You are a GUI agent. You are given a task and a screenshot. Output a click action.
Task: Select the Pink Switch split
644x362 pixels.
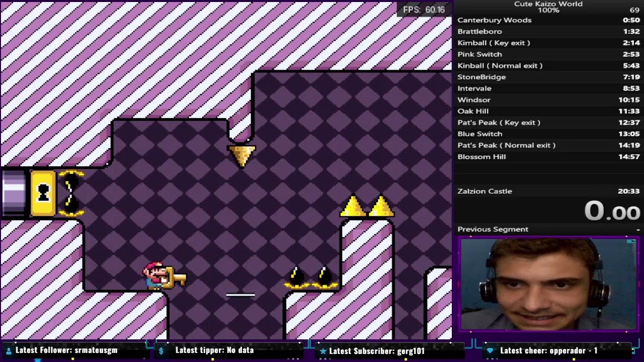coord(548,54)
